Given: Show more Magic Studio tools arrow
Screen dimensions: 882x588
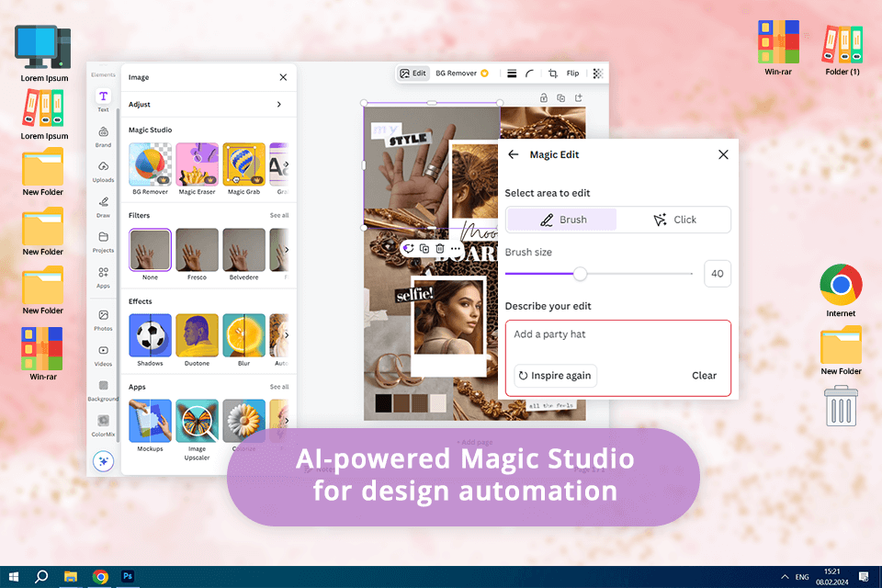Looking at the screenshot, I should pos(286,164).
